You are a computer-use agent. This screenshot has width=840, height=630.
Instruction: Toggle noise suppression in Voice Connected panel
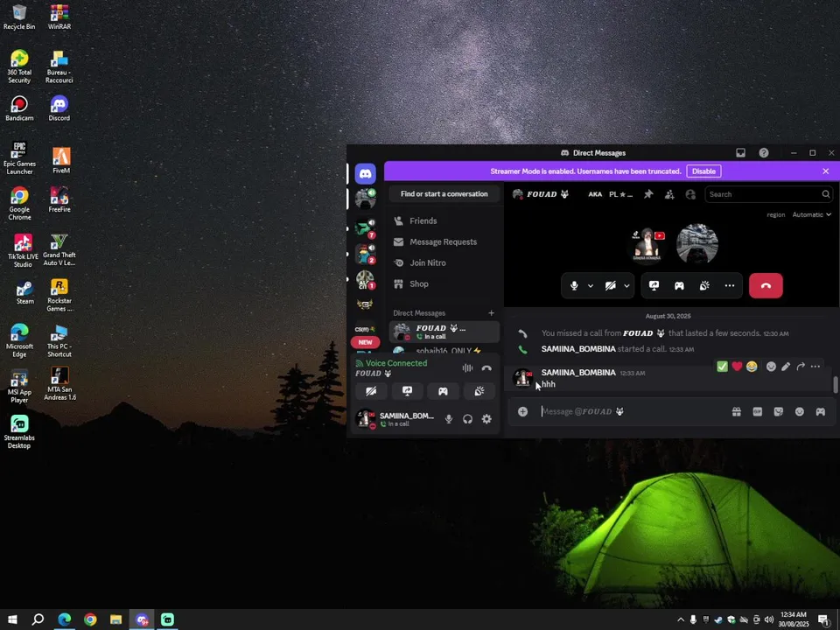click(x=467, y=367)
